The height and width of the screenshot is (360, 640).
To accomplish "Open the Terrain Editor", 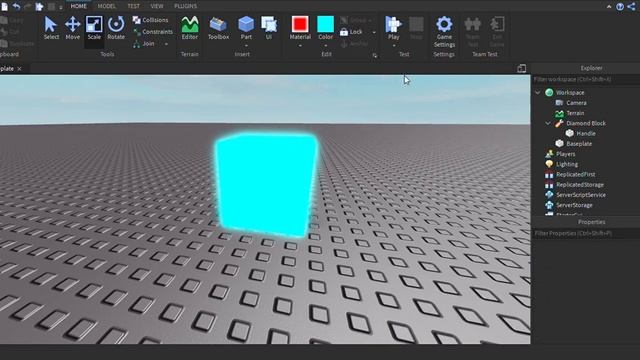I will coord(190,28).
